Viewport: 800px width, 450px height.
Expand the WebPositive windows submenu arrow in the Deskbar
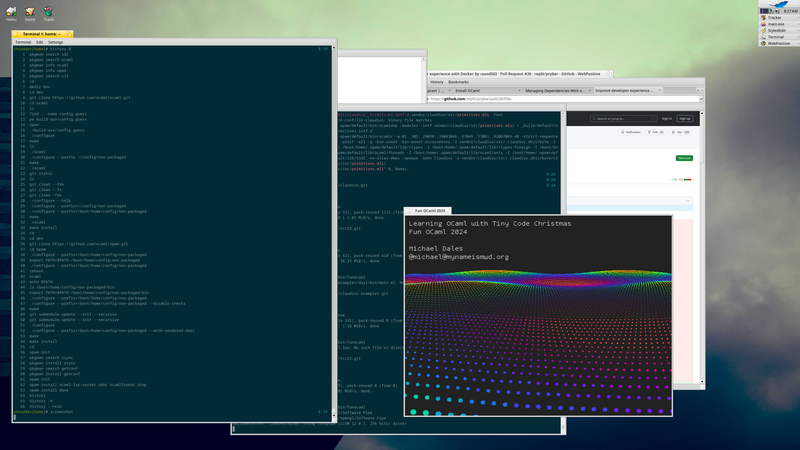[x=798, y=43]
